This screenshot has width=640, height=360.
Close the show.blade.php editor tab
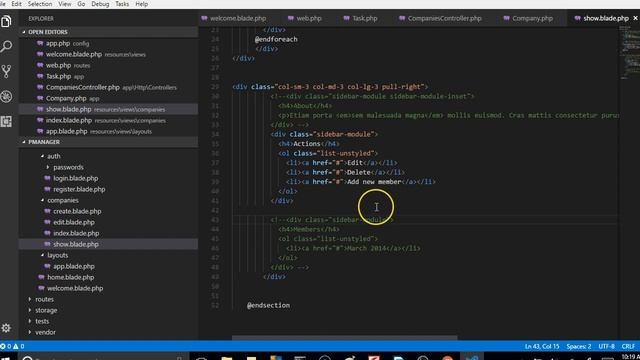(x=635, y=18)
